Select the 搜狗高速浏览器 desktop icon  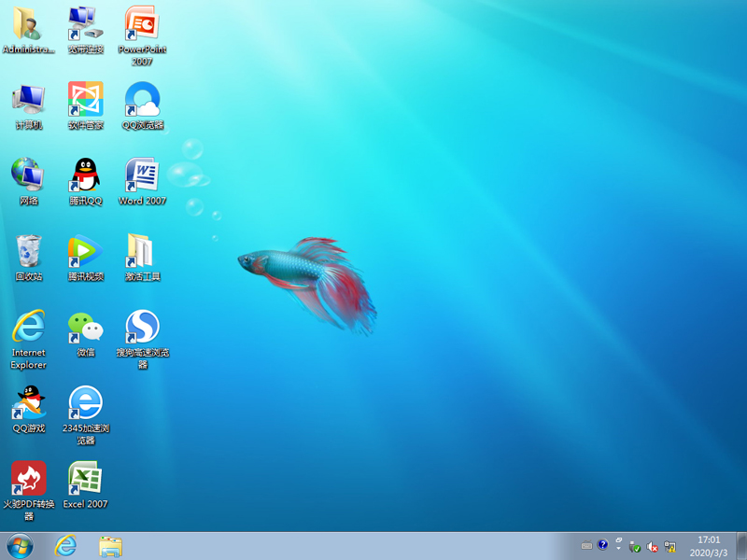pos(142,327)
